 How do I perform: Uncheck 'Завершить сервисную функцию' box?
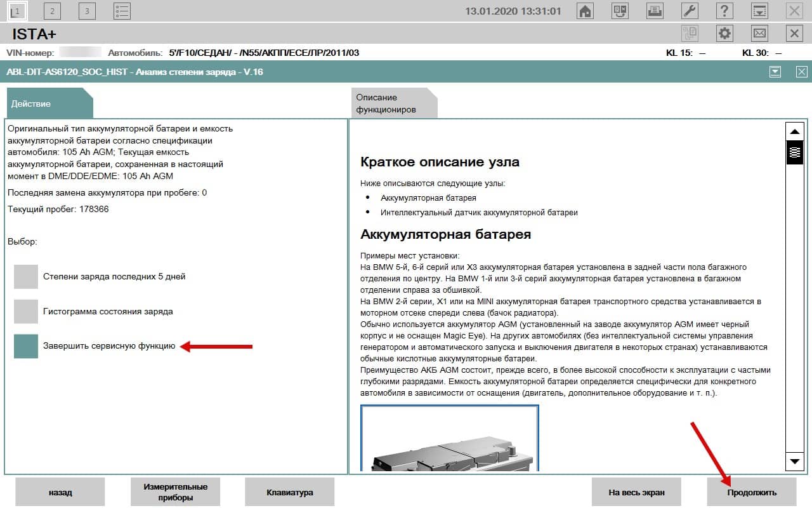(26, 347)
